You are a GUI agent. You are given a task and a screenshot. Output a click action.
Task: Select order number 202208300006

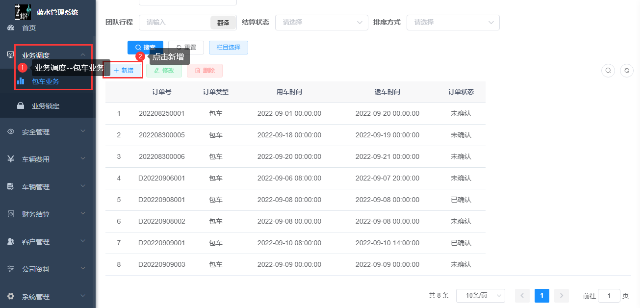162,157
